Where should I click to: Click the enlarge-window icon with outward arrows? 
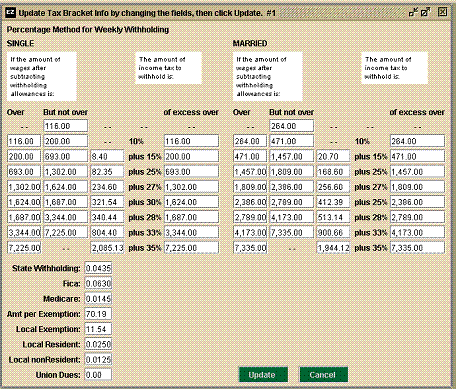coord(425,13)
